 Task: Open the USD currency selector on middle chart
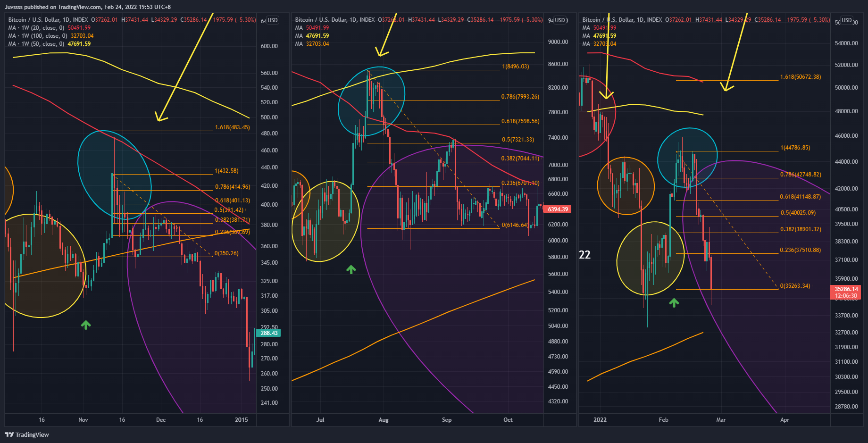click(x=560, y=20)
